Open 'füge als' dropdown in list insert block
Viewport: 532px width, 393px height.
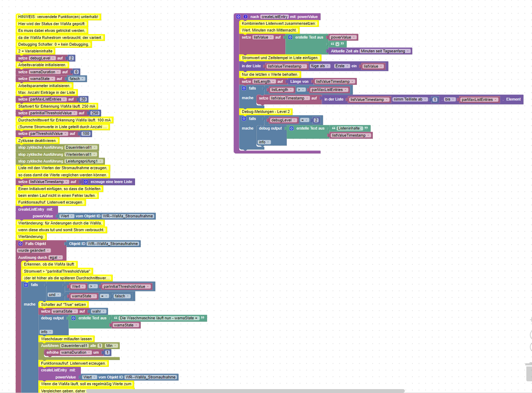click(x=320, y=66)
